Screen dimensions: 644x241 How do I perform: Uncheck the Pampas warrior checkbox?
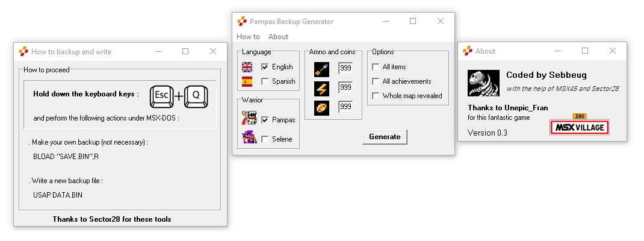(x=265, y=120)
